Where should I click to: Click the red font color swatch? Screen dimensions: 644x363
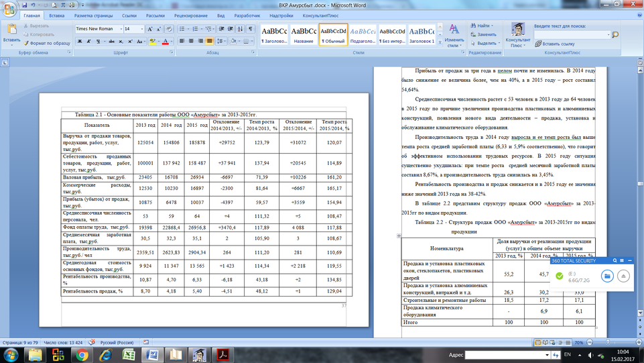(165, 42)
